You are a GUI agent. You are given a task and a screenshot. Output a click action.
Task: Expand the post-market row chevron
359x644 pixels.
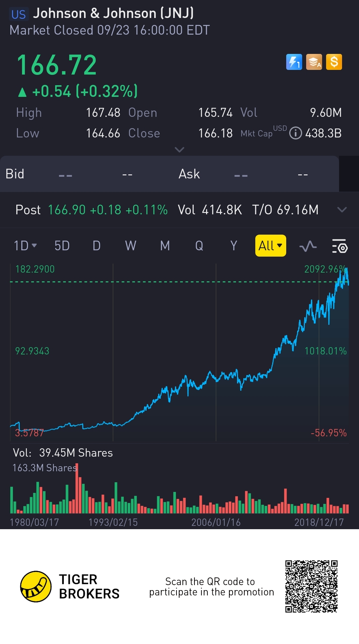342,210
